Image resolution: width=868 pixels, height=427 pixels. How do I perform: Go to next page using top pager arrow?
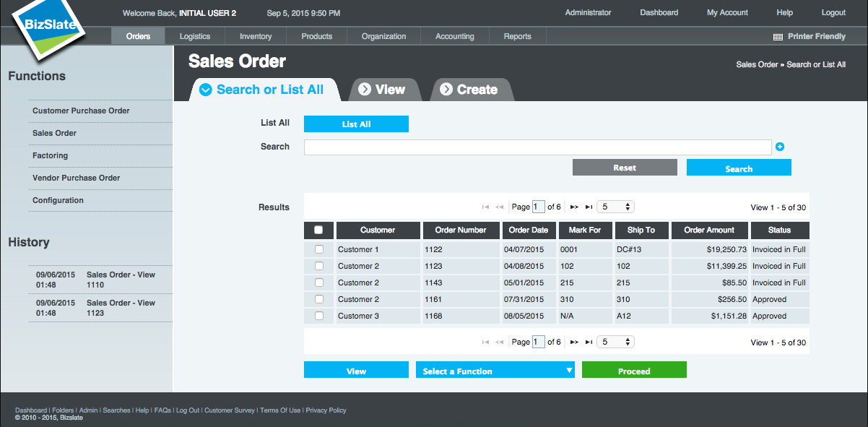coord(574,207)
